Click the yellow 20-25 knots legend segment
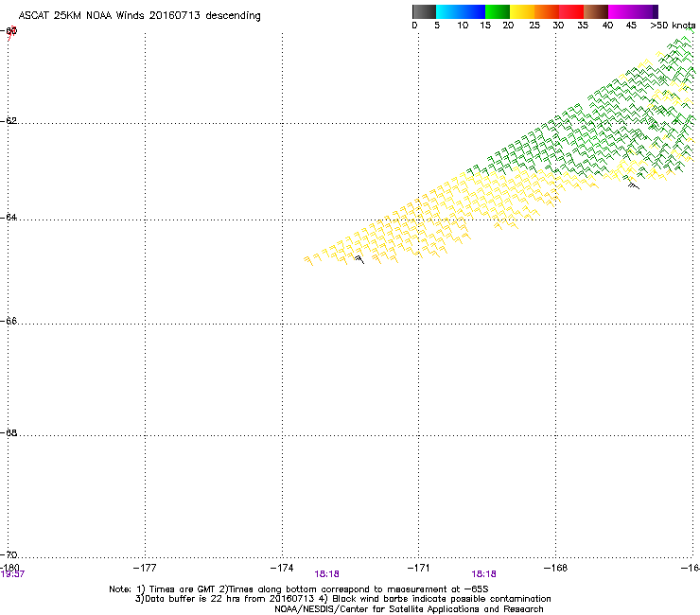 pos(522,11)
